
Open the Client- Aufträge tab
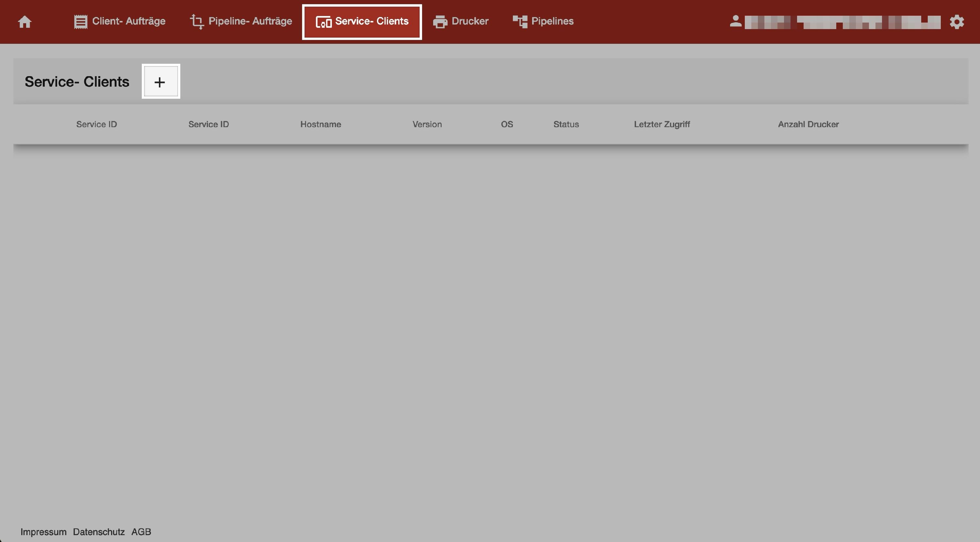click(x=129, y=21)
